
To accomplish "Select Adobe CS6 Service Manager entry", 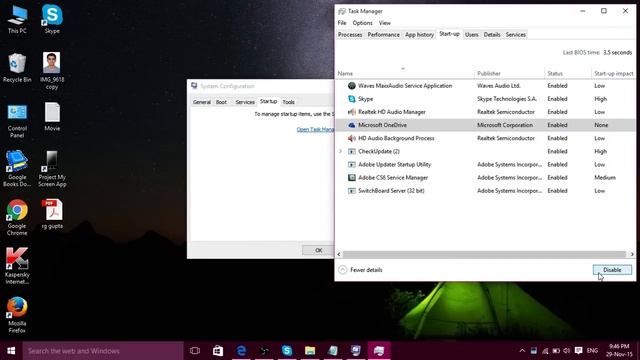I will [485, 178].
